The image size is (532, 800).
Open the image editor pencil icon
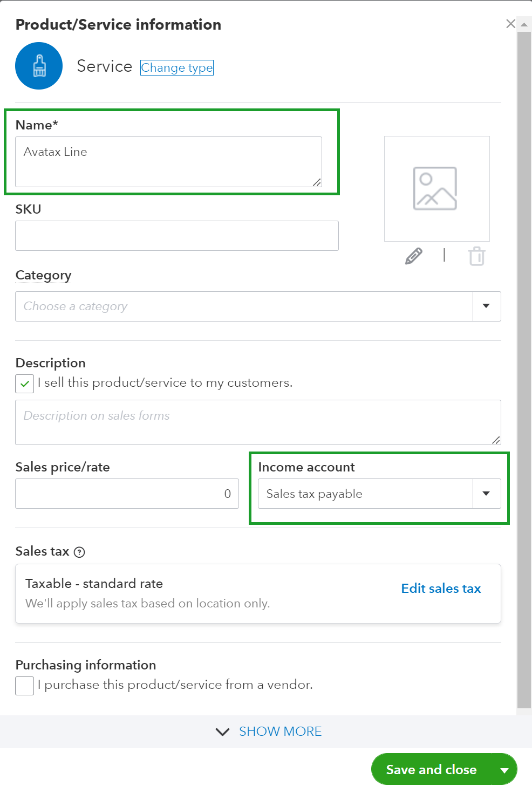coord(413,256)
